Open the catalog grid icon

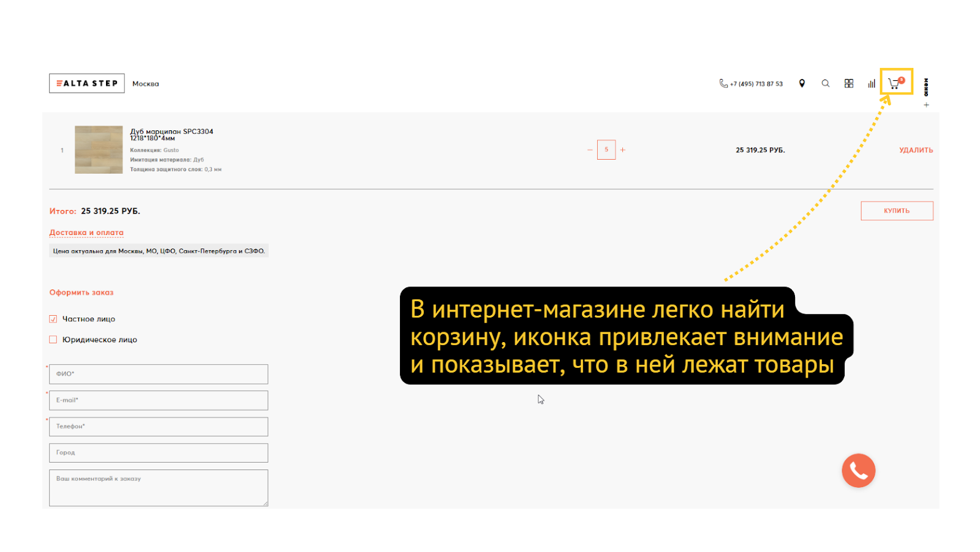tap(849, 83)
